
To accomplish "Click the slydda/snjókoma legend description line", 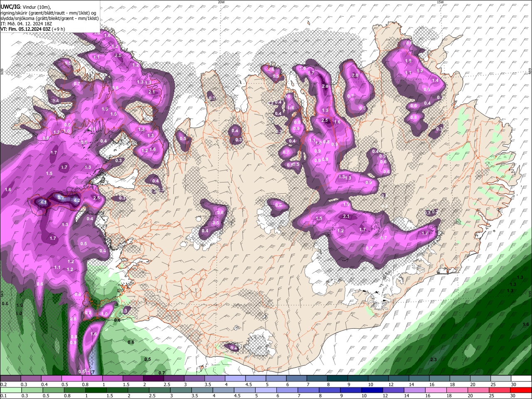I will (49, 18).
